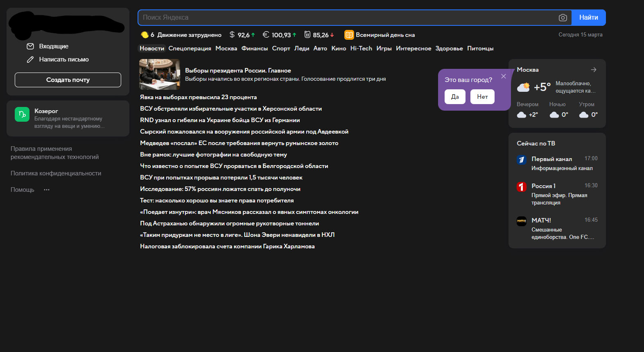Switch to the Здоровье tab

click(x=449, y=48)
